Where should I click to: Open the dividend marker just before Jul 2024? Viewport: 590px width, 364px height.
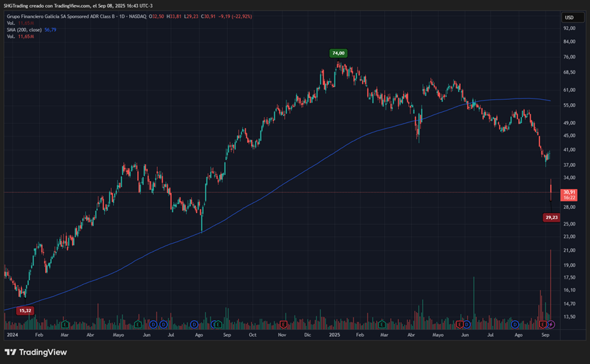(x=163, y=324)
